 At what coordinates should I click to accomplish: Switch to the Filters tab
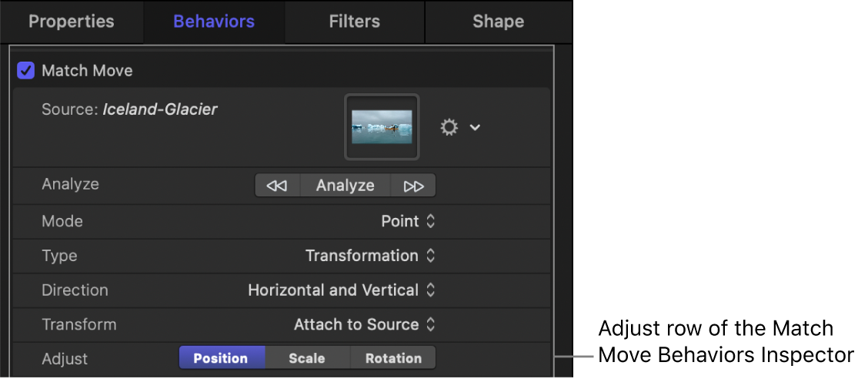354,22
